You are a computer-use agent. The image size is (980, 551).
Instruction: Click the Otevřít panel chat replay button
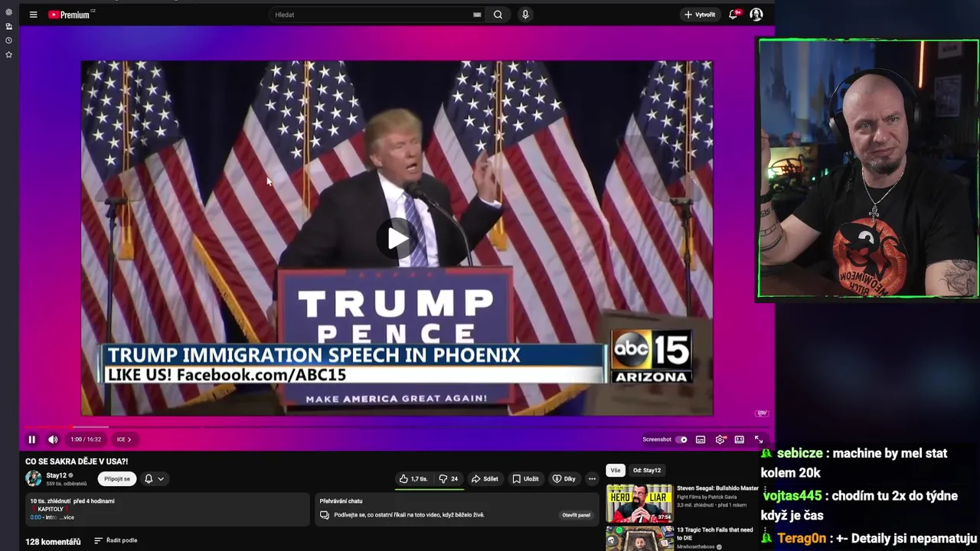577,515
